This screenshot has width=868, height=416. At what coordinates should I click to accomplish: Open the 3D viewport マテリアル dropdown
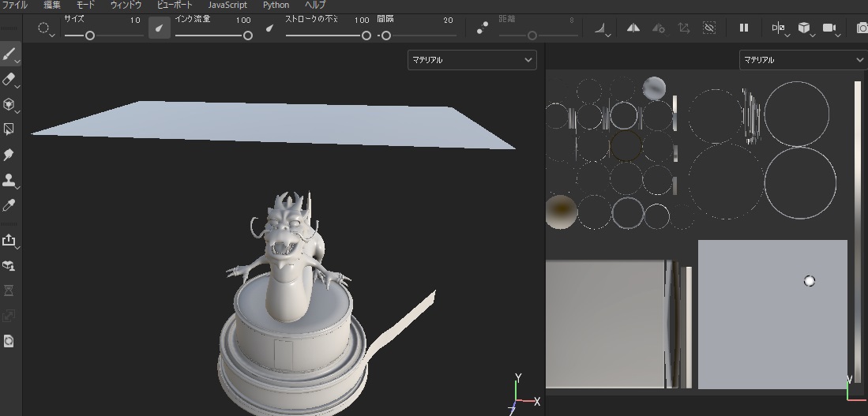coord(472,60)
